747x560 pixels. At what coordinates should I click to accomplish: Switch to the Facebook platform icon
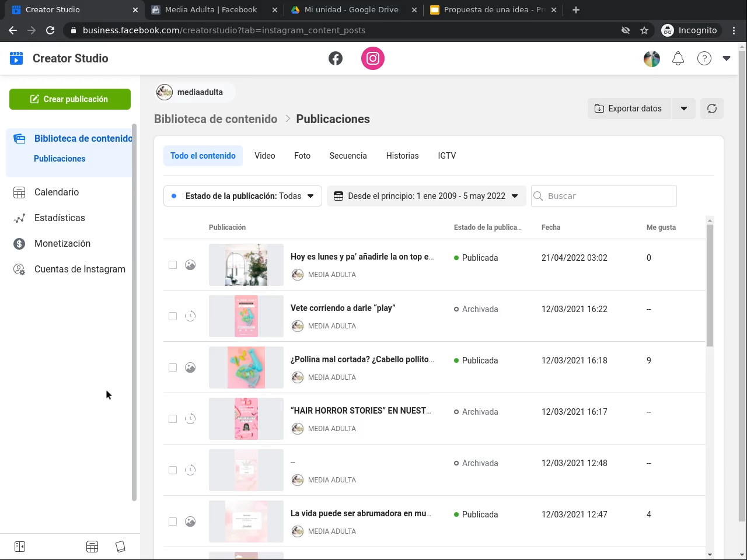click(336, 58)
